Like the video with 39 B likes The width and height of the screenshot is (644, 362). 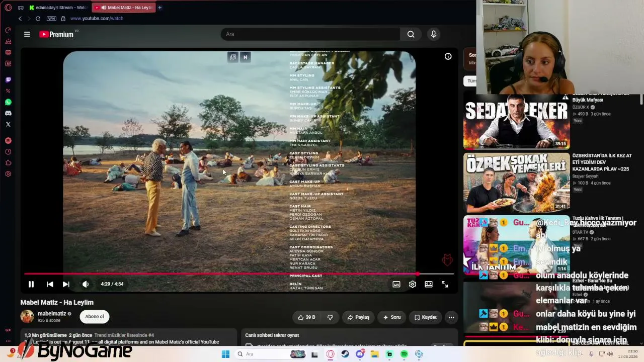coord(306,317)
